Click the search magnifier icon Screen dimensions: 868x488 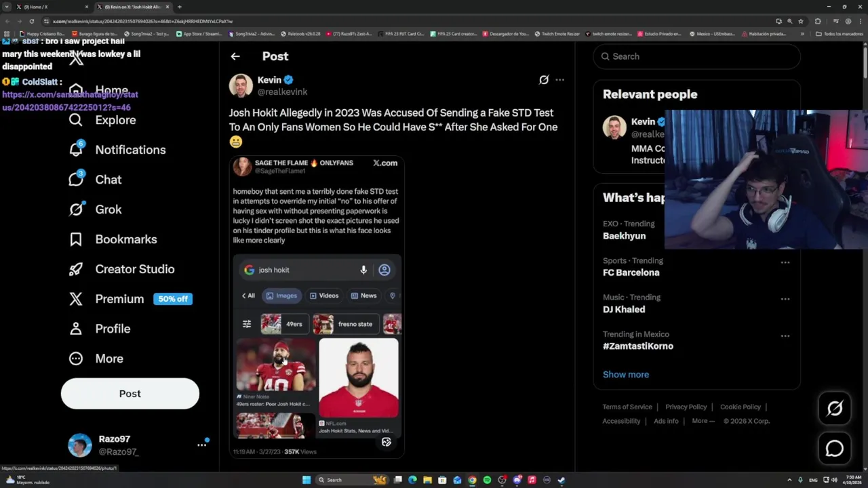[x=606, y=56]
